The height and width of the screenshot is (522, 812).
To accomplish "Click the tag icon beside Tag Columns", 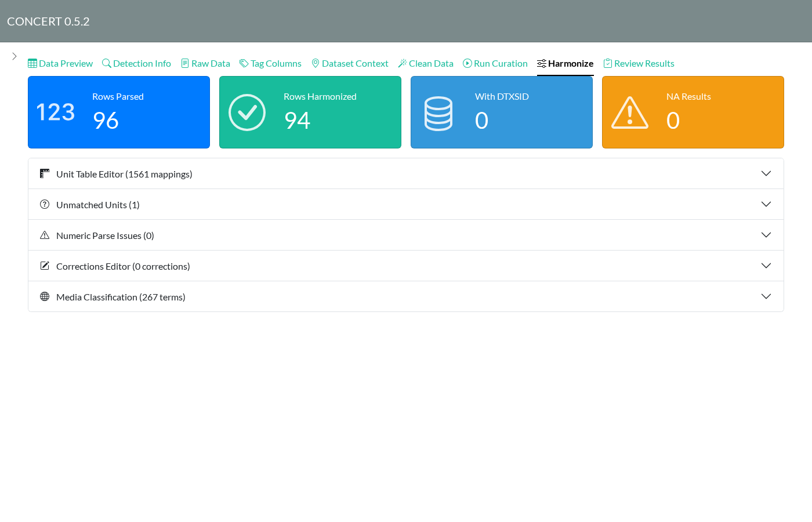I will point(244,63).
